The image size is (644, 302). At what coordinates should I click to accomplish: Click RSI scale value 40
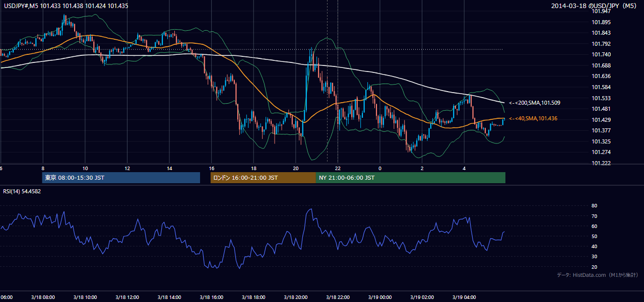[595, 246]
